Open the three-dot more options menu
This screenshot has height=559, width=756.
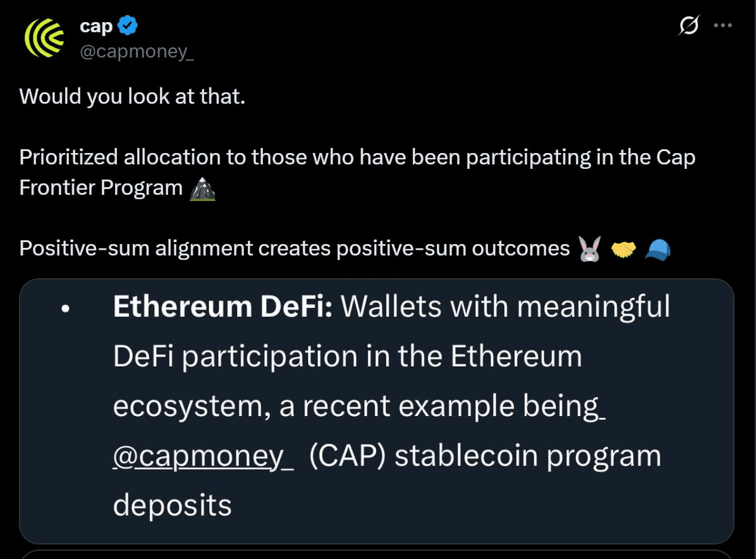[x=722, y=26]
